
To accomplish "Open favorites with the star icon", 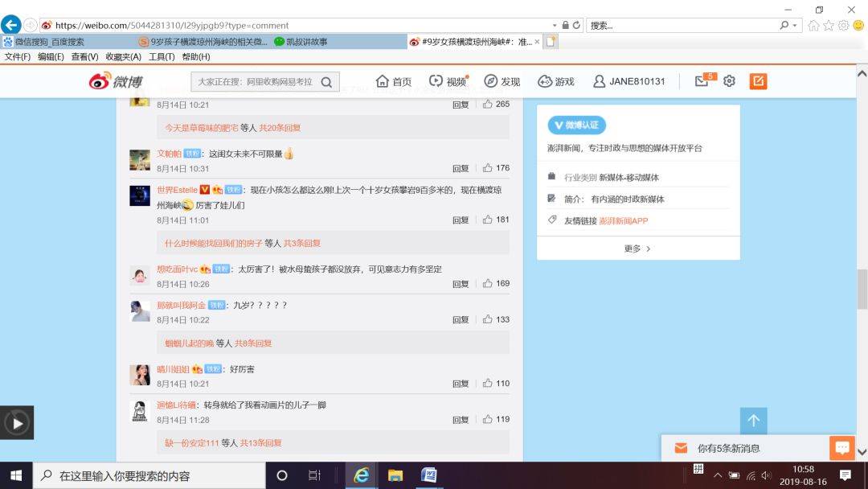I will click(x=828, y=26).
